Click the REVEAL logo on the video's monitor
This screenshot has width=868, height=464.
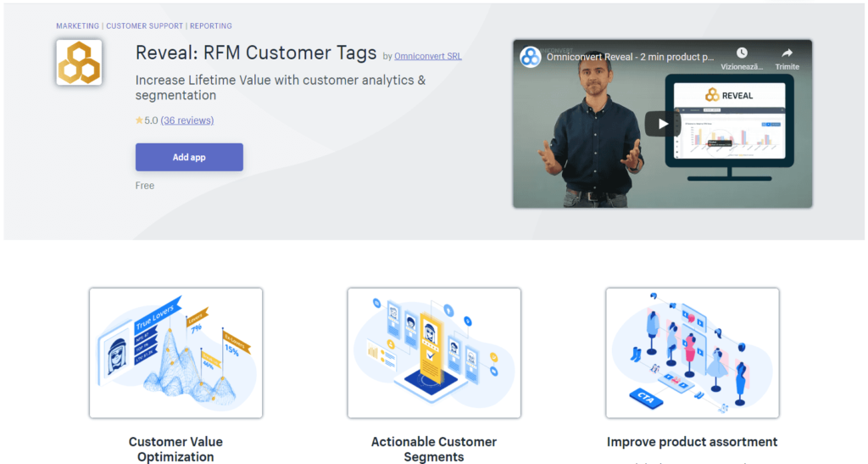[x=729, y=95]
